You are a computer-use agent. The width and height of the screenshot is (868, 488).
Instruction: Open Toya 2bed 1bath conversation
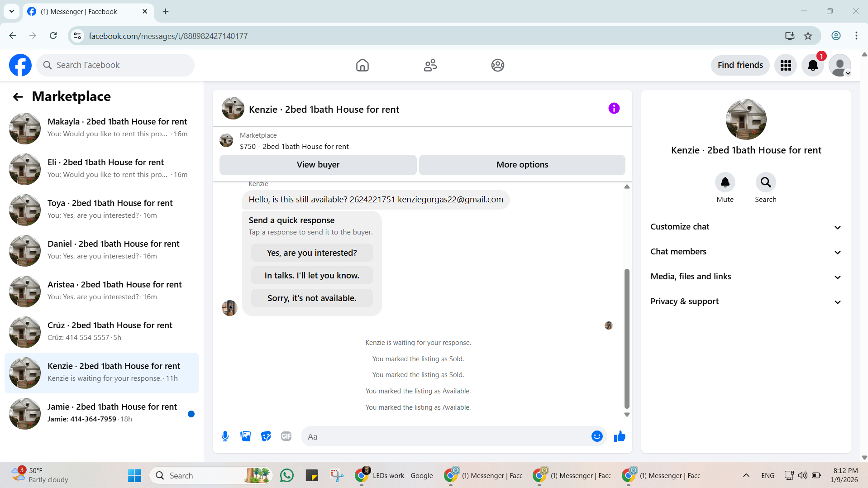click(x=102, y=210)
